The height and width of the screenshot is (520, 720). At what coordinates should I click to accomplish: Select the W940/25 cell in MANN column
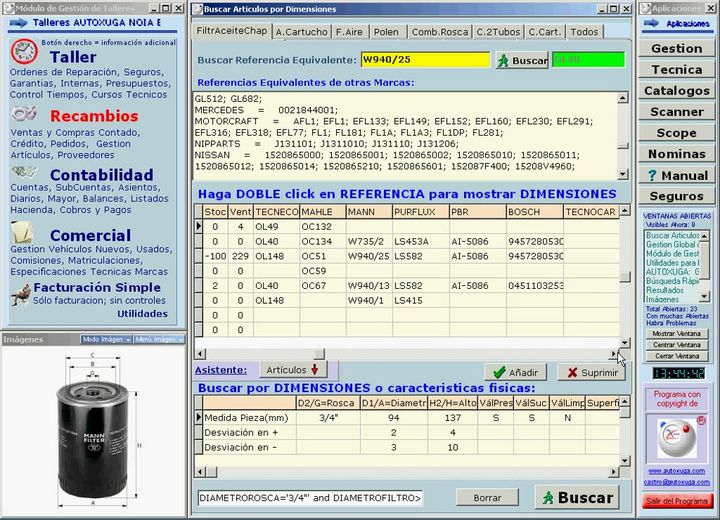pyautogui.click(x=369, y=256)
